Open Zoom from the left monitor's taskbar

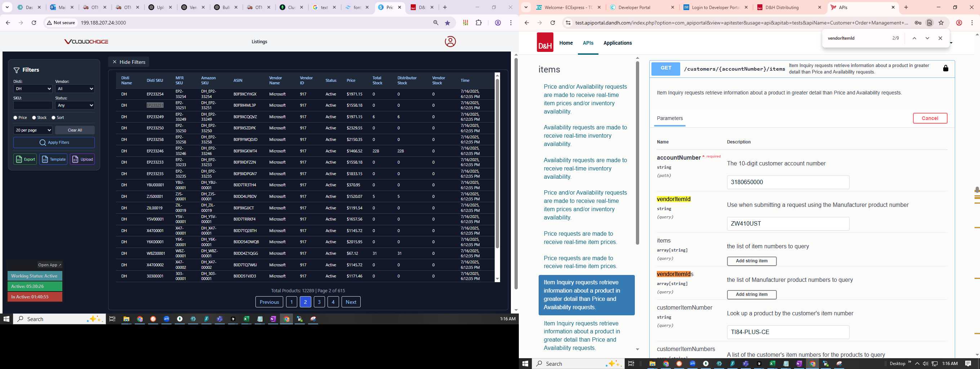[x=166, y=319]
